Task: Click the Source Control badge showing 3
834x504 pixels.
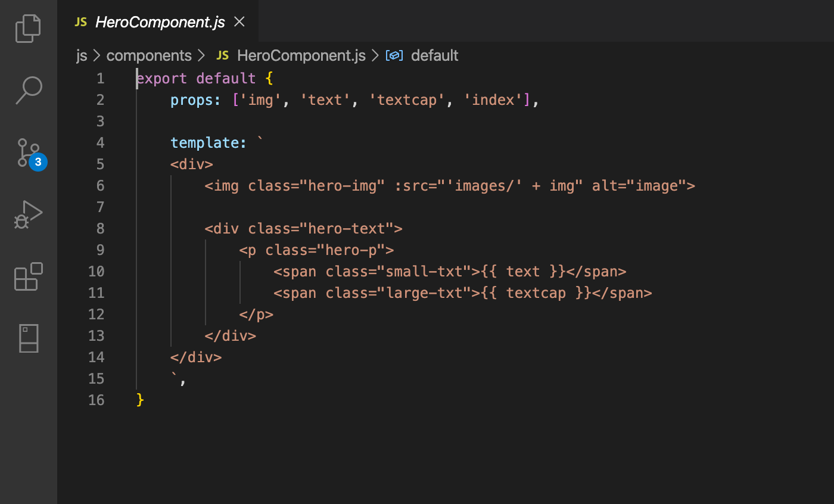Action: coord(38,161)
